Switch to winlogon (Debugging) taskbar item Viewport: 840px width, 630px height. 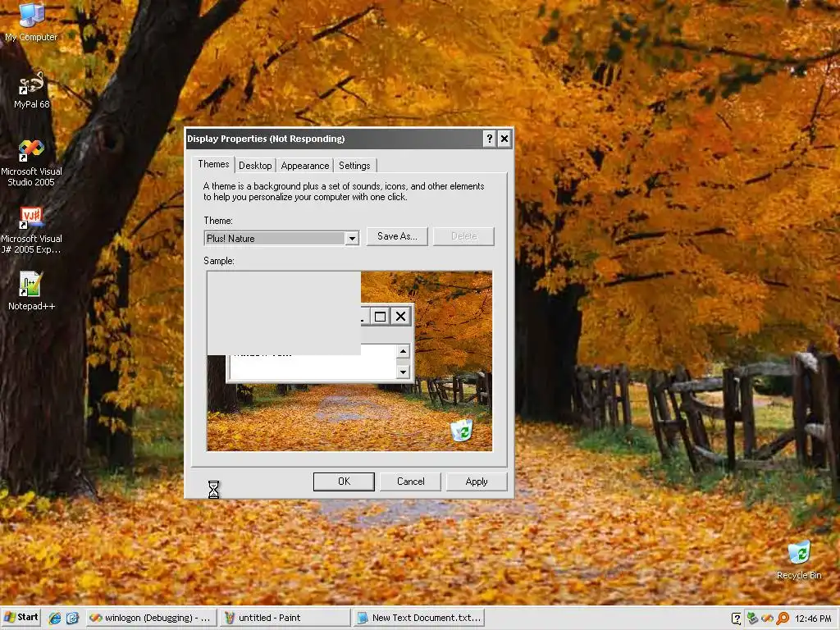click(152, 618)
